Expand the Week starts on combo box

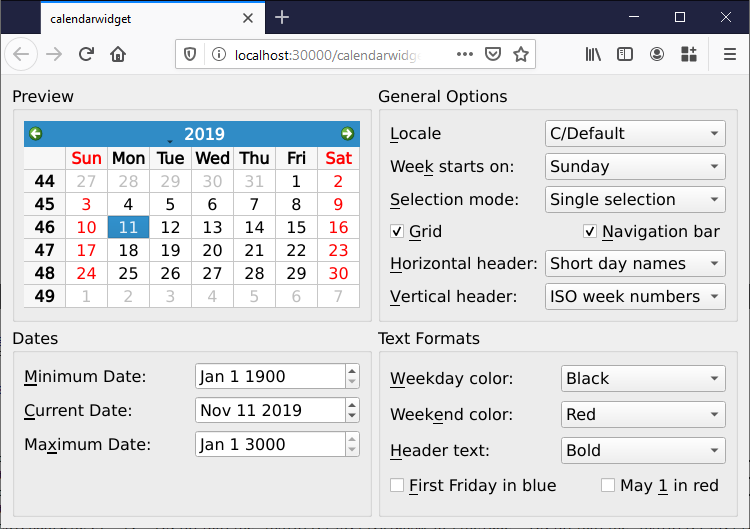(635, 167)
